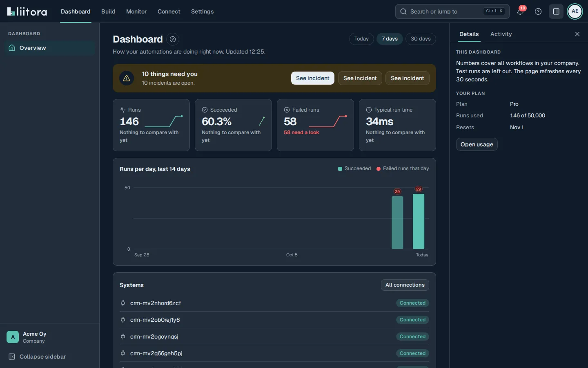Select the 7 days time range
The height and width of the screenshot is (368, 588).
[390, 39]
